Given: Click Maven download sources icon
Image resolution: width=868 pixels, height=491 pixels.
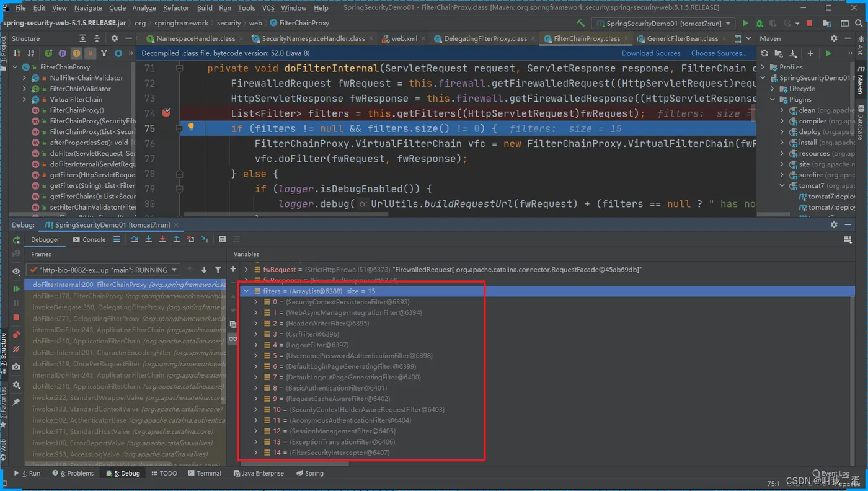Looking at the screenshot, I should click(795, 53).
